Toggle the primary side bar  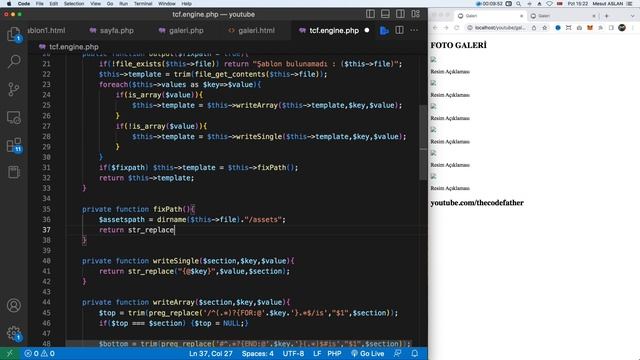[x=370, y=14]
